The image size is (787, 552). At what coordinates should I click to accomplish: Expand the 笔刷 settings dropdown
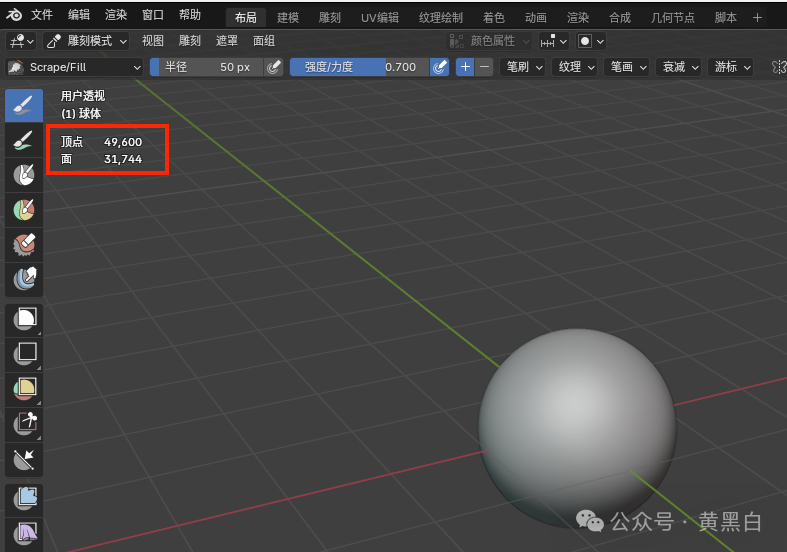523,67
